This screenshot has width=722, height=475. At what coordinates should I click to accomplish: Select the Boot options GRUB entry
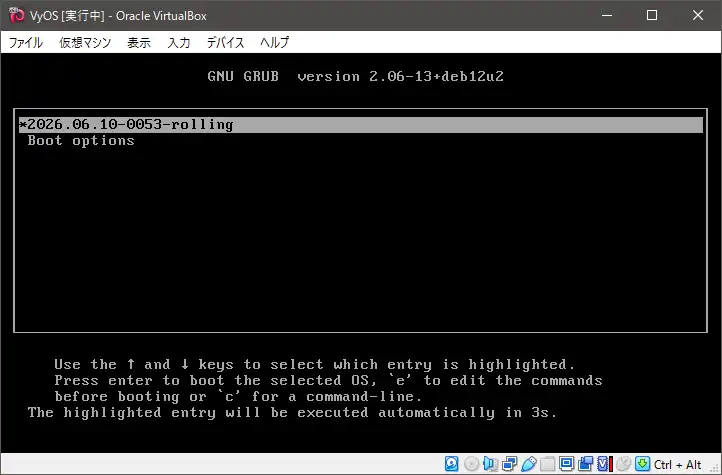click(81, 141)
